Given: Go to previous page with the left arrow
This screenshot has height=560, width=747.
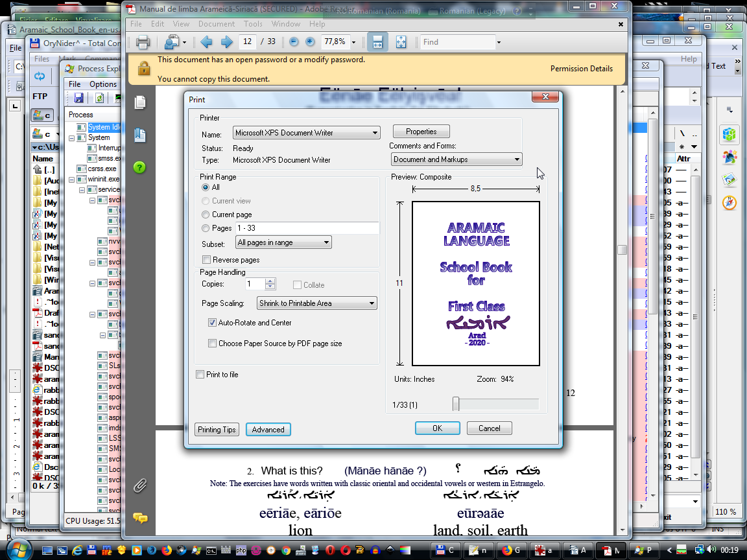Looking at the screenshot, I should point(206,42).
